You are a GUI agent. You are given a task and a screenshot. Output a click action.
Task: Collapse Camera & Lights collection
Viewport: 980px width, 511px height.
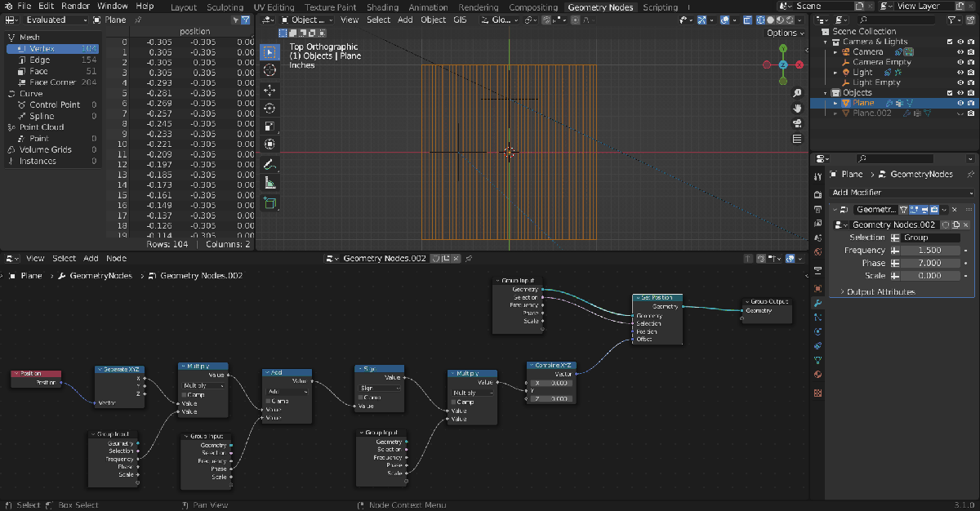tap(826, 42)
